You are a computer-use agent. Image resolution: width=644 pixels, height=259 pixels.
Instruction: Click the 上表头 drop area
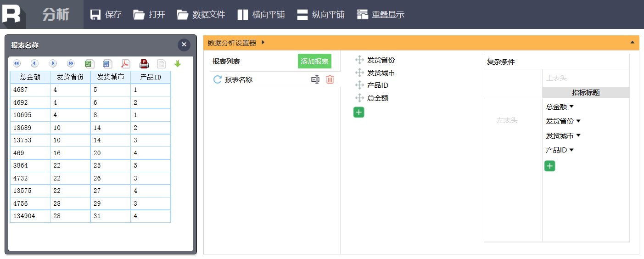pyautogui.click(x=586, y=78)
